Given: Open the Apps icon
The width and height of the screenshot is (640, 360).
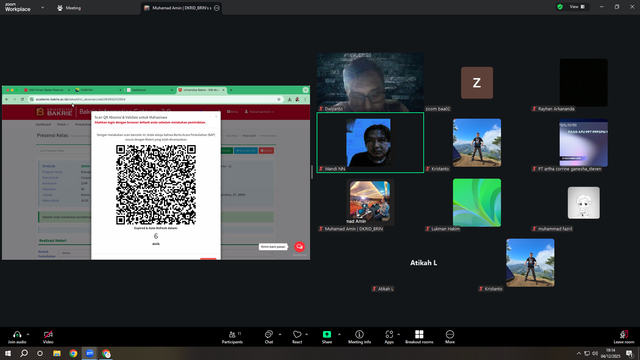Looking at the screenshot, I should click(389, 334).
